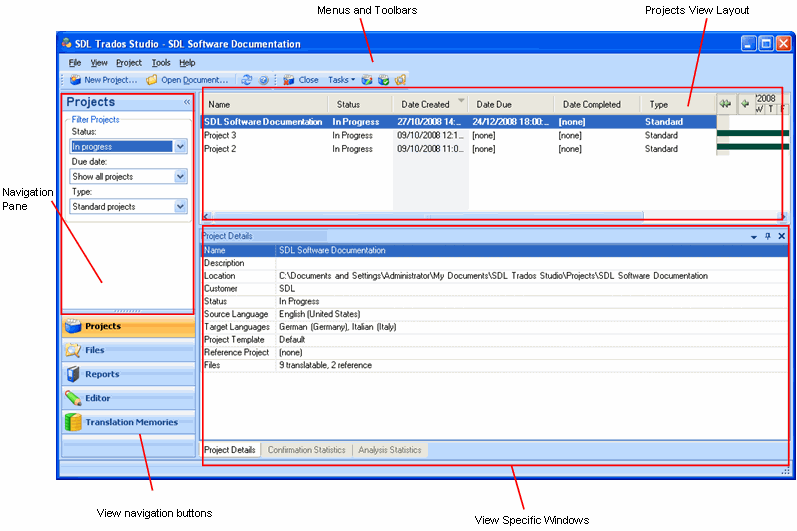Click the Location path value
Image resolution: width=797 pixels, height=531 pixels.
point(493,276)
